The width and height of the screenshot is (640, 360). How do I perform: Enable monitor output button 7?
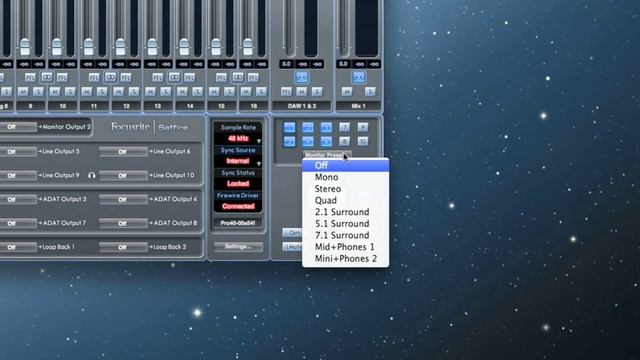[x=344, y=127]
